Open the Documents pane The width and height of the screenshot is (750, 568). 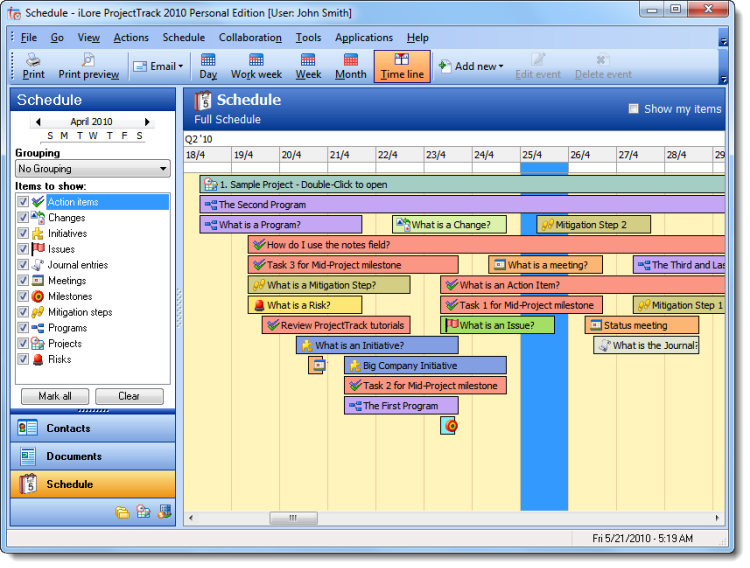point(93,456)
